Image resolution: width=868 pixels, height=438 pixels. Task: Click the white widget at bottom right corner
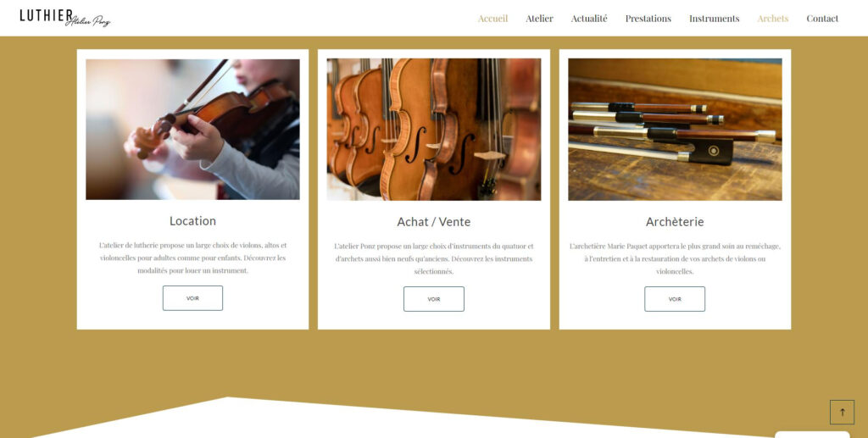pyautogui.click(x=812, y=435)
